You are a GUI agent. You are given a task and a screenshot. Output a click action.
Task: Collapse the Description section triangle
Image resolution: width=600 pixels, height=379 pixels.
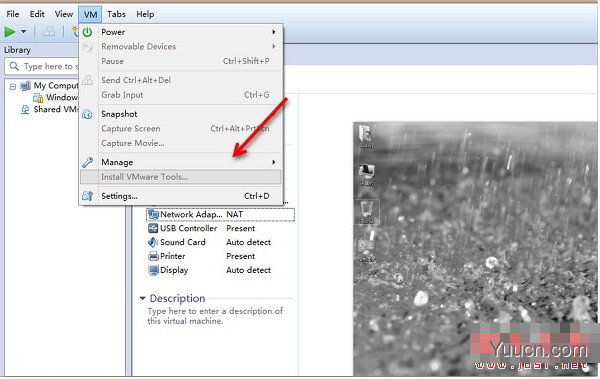point(142,298)
